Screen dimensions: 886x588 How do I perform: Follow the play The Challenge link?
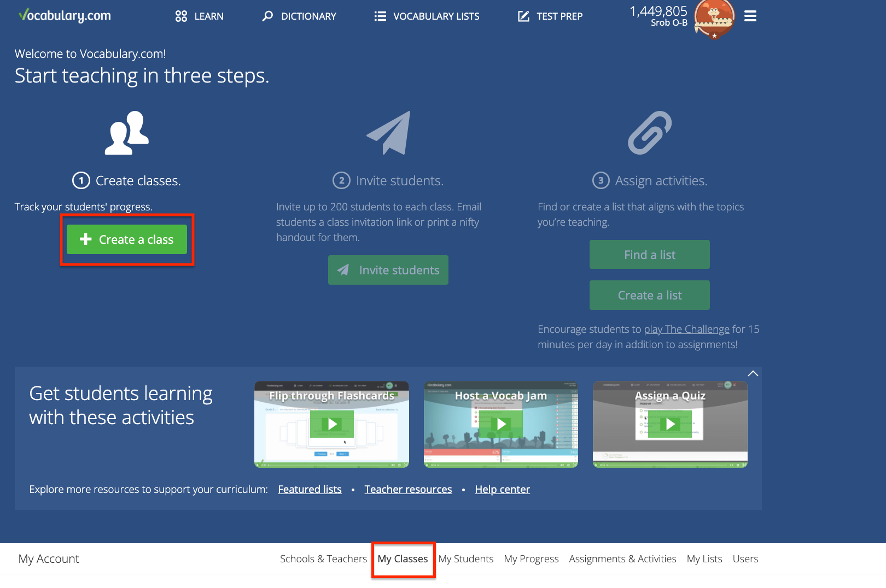686,329
